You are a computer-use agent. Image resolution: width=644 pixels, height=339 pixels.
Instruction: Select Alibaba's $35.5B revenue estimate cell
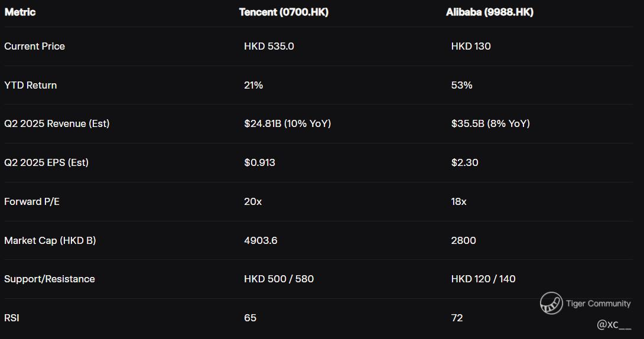coord(490,123)
